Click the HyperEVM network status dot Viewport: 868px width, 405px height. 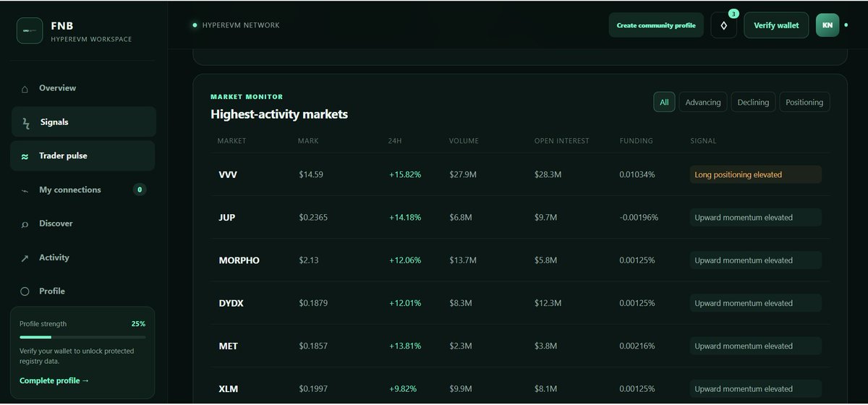tap(195, 25)
